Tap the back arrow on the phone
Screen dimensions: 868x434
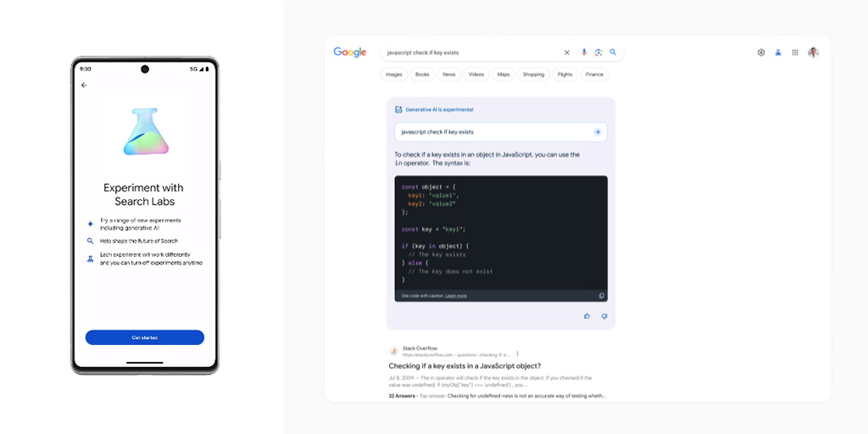tap(84, 86)
